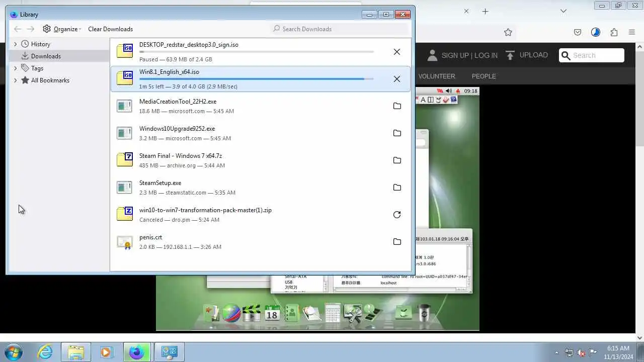Click the Win8.1 ISO file icon

125,78
